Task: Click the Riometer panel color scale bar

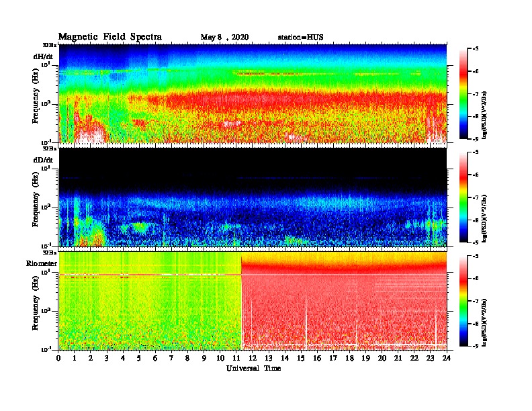Action: (x=463, y=301)
